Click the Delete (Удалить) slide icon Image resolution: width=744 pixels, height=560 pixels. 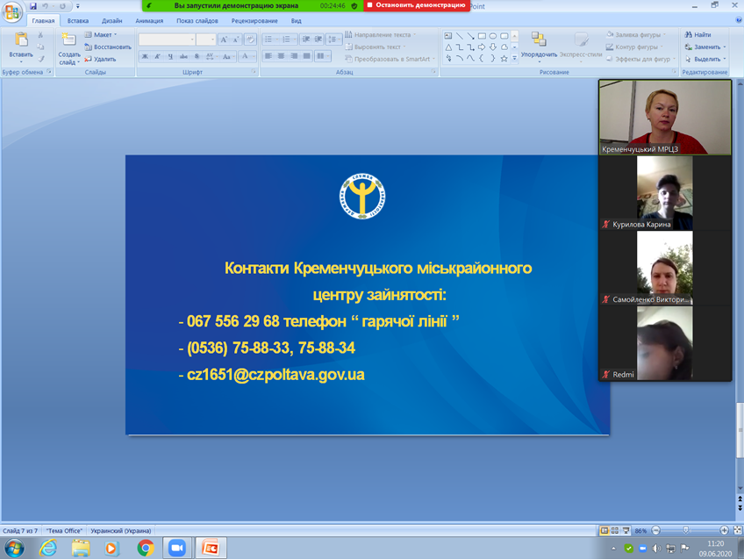pyautogui.click(x=100, y=59)
